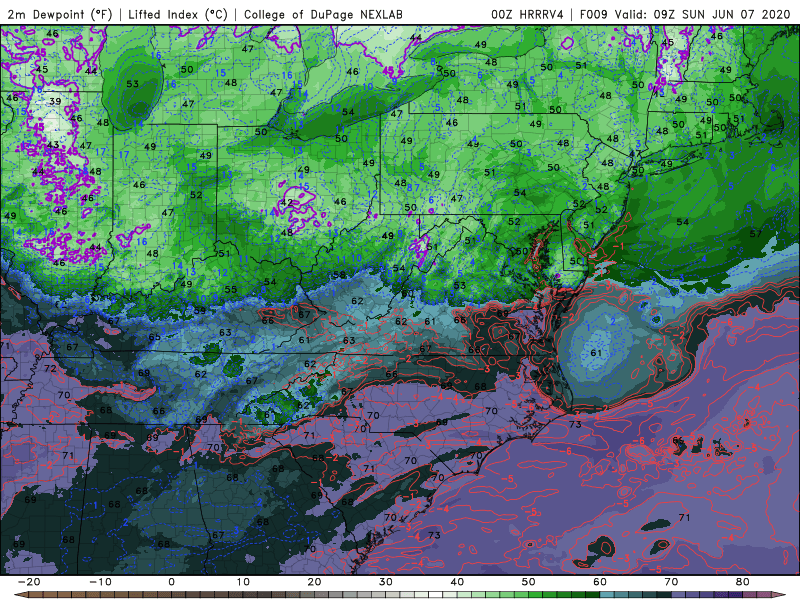Viewport: 800px width, 600px height.
Task: Click the "58" dewpoint value on map
Action: pos(339,276)
